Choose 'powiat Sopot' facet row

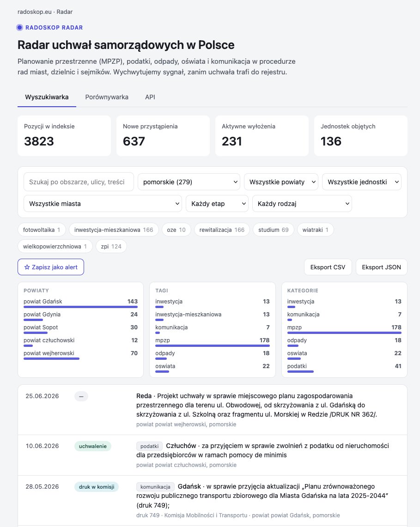tap(81, 329)
